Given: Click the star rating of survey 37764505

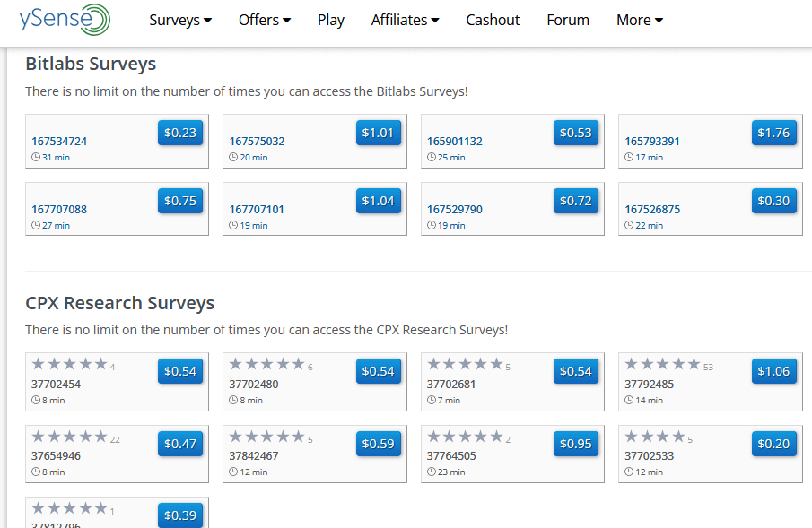Looking at the screenshot, I should (x=465, y=437).
